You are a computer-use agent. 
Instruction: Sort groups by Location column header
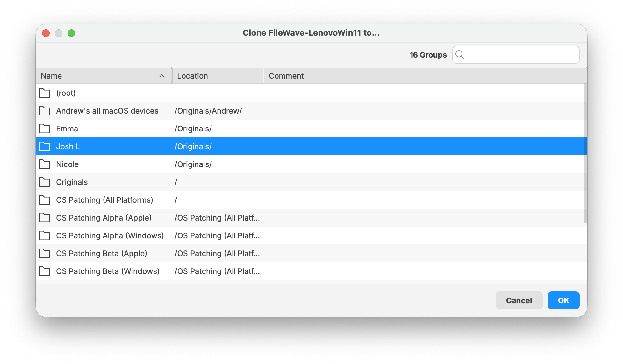pyautogui.click(x=218, y=76)
